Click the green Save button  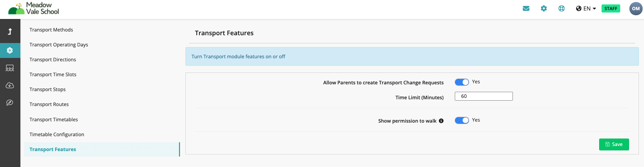tap(614, 144)
